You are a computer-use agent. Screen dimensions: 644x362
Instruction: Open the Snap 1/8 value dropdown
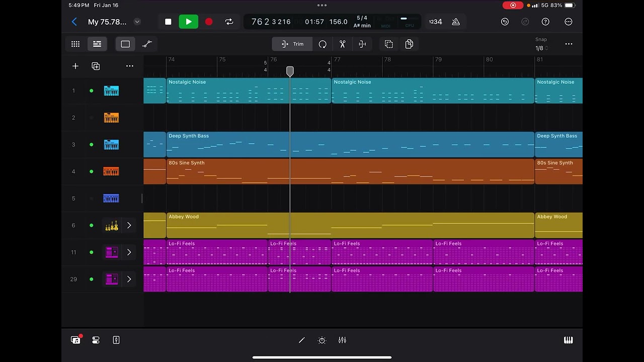pos(541,48)
